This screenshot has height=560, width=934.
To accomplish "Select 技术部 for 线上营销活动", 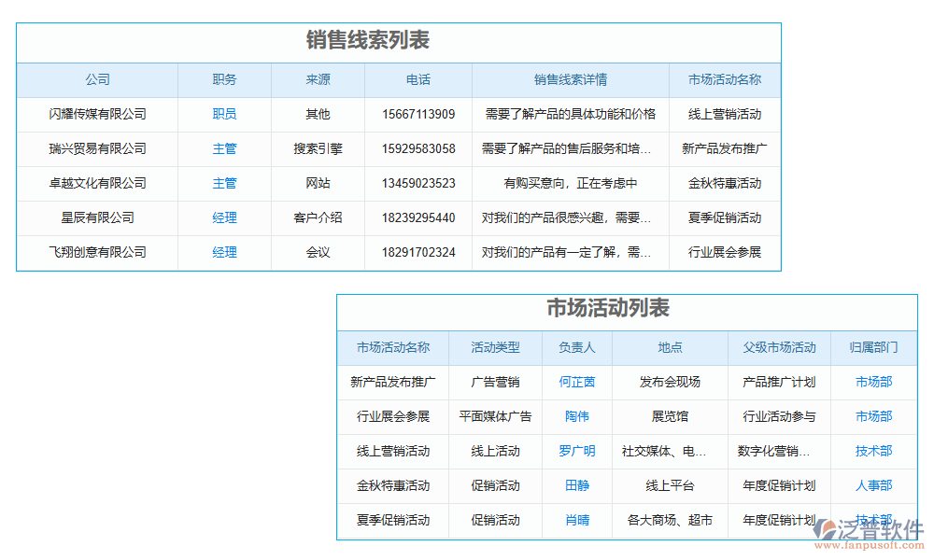I will pos(873,452).
